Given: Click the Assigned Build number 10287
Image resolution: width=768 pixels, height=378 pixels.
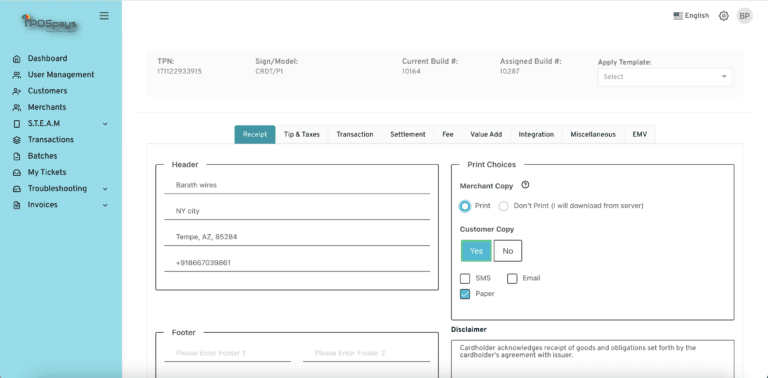Looking at the screenshot, I should (510, 71).
